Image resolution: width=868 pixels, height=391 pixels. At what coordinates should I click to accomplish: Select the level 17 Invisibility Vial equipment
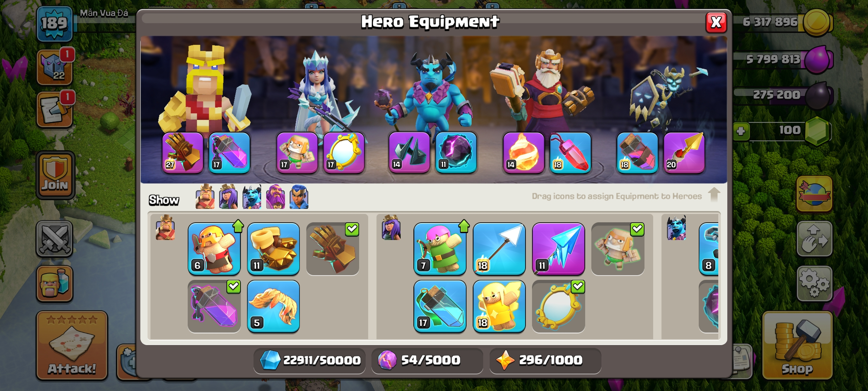[440, 306]
